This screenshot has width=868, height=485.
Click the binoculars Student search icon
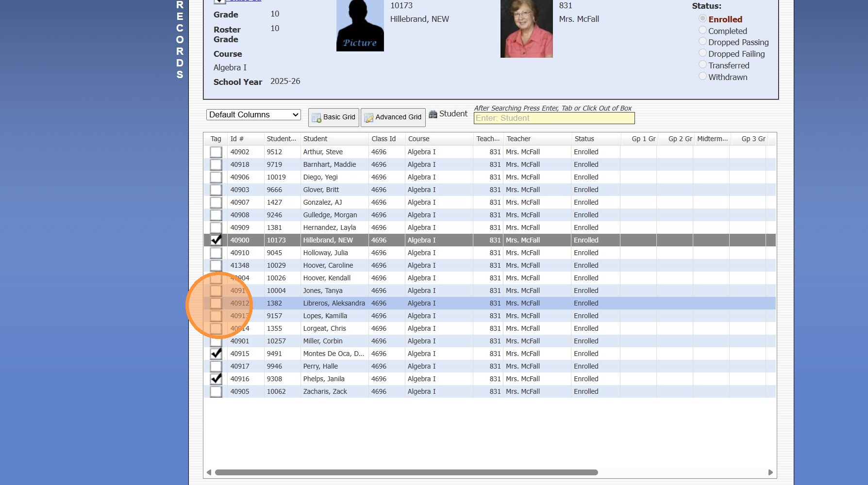433,114
